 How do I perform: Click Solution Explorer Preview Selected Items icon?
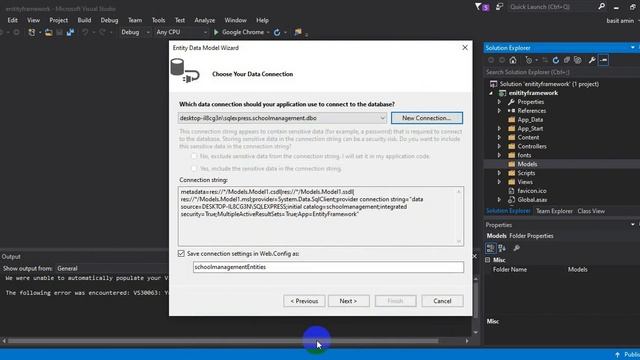(603, 60)
